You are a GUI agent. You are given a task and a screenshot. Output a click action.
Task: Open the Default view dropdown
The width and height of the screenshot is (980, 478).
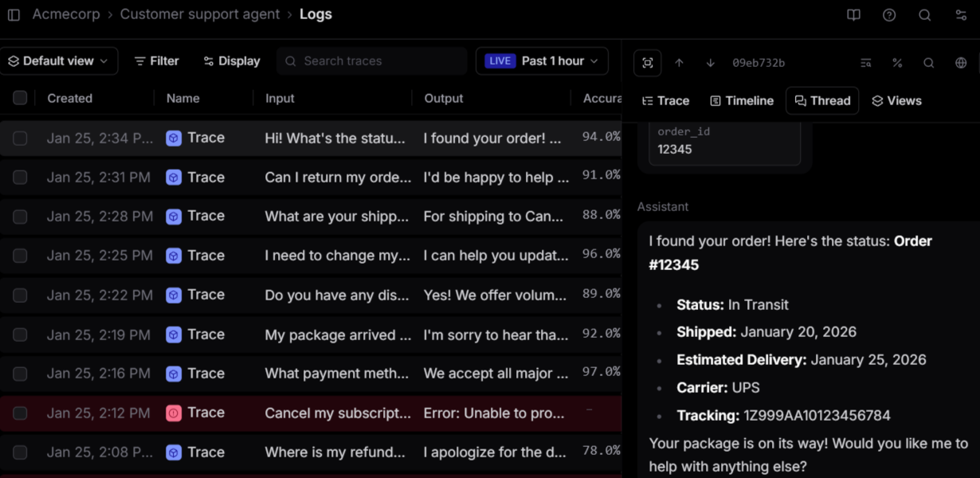coord(59,61)
